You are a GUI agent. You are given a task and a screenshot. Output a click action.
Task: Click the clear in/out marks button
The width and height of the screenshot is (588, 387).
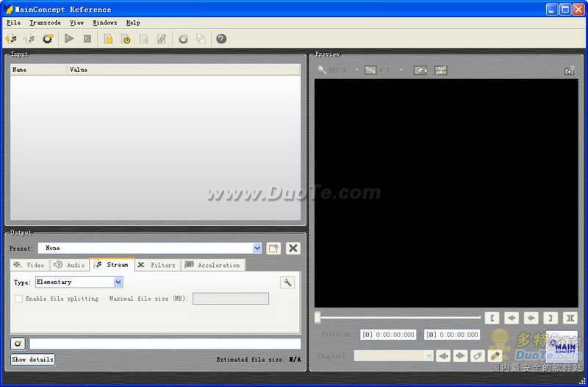(570, 318)
